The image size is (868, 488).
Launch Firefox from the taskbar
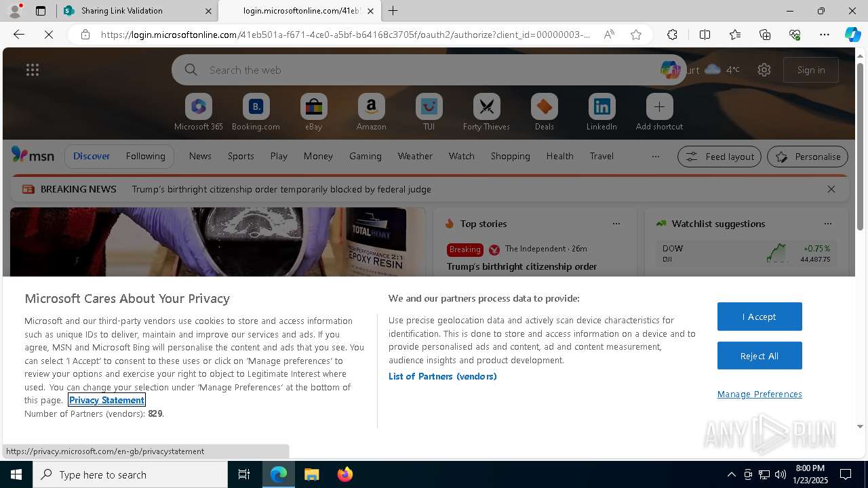click(344, 474)
